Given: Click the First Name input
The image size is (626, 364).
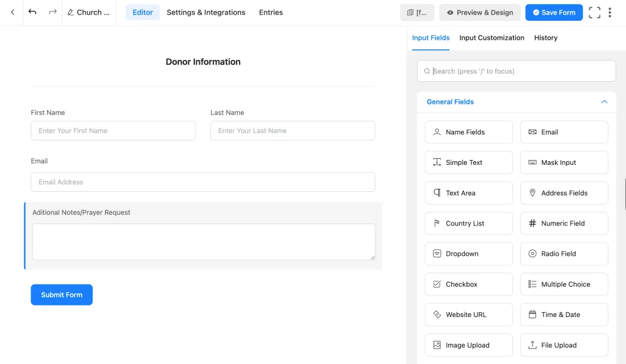Looking at the screenshot, I should [x=113, y=131].
